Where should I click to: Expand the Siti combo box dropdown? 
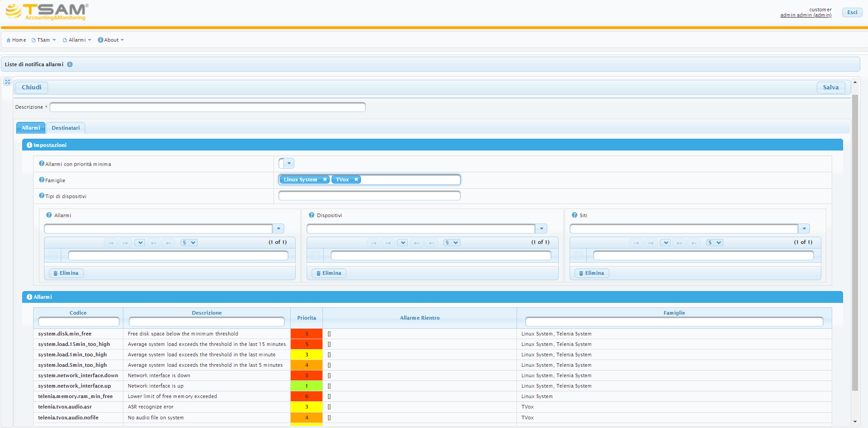coord(804,229)
